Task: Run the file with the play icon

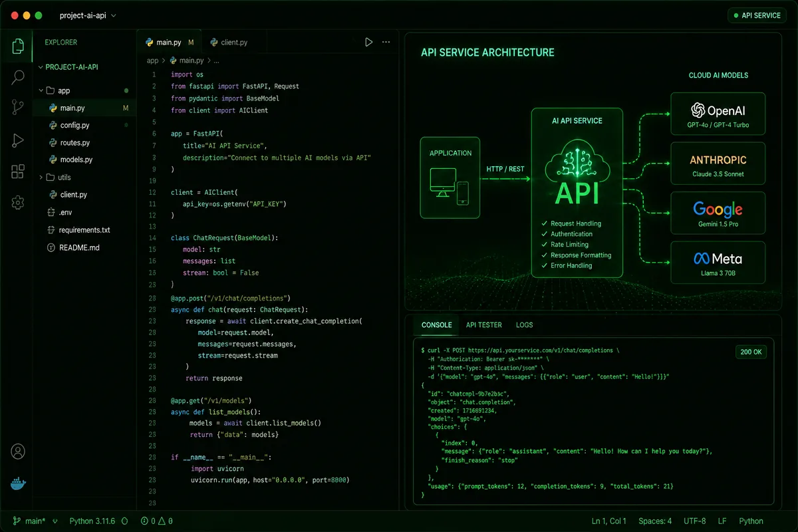Action: click(368, 42)
